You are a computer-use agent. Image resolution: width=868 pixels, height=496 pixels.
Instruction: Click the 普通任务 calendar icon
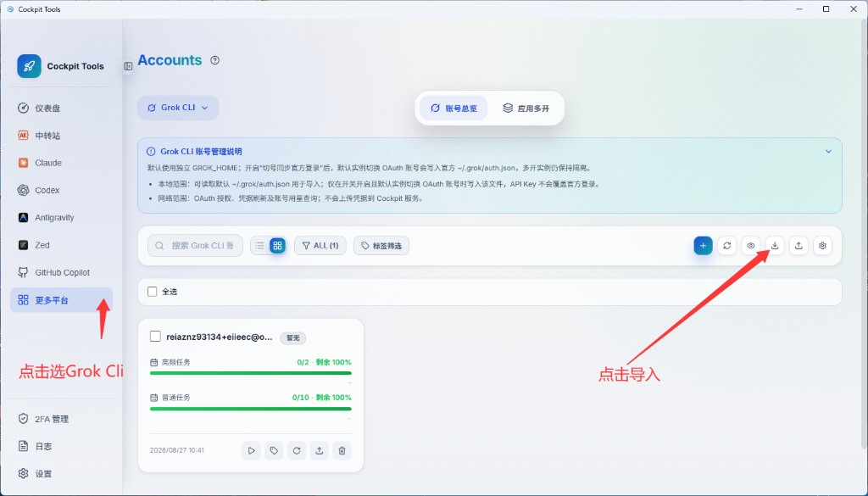pyautogui.click(x=154, y=398)
